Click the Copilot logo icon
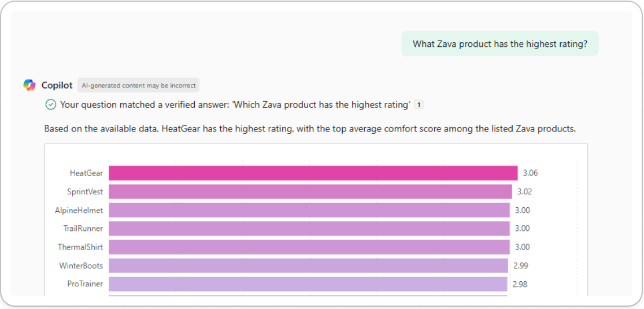644x309 pixels. tap(29, 85)
